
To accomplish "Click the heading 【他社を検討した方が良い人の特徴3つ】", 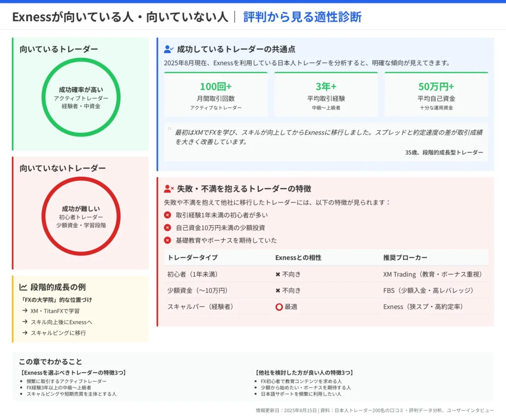I will [x=304, y=373].
